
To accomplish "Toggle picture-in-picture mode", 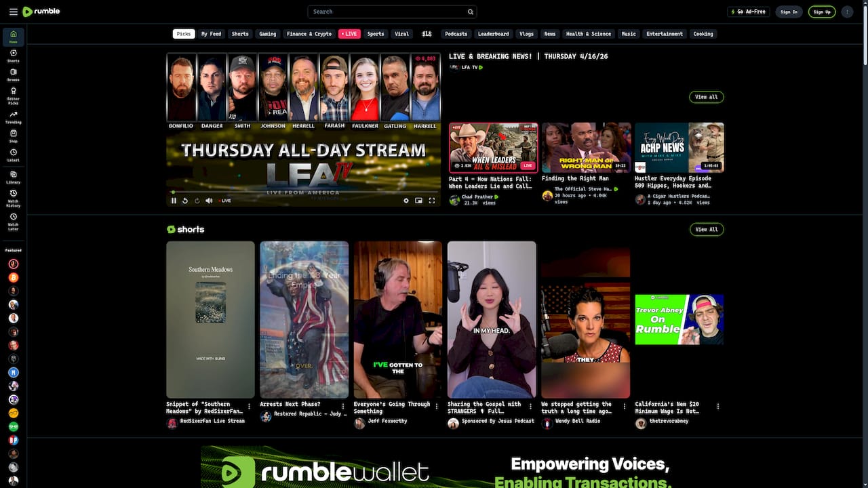I will [x=418, y=201].
